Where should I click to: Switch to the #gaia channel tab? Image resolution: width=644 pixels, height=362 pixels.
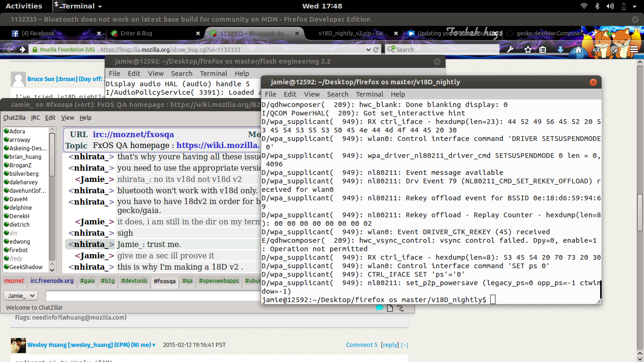click(x=87, y=281)
